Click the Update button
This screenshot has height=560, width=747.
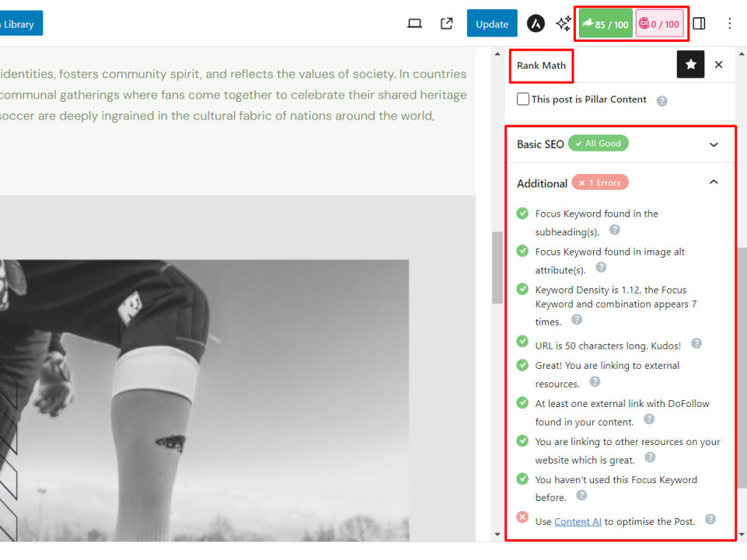(x=492, y=23)
